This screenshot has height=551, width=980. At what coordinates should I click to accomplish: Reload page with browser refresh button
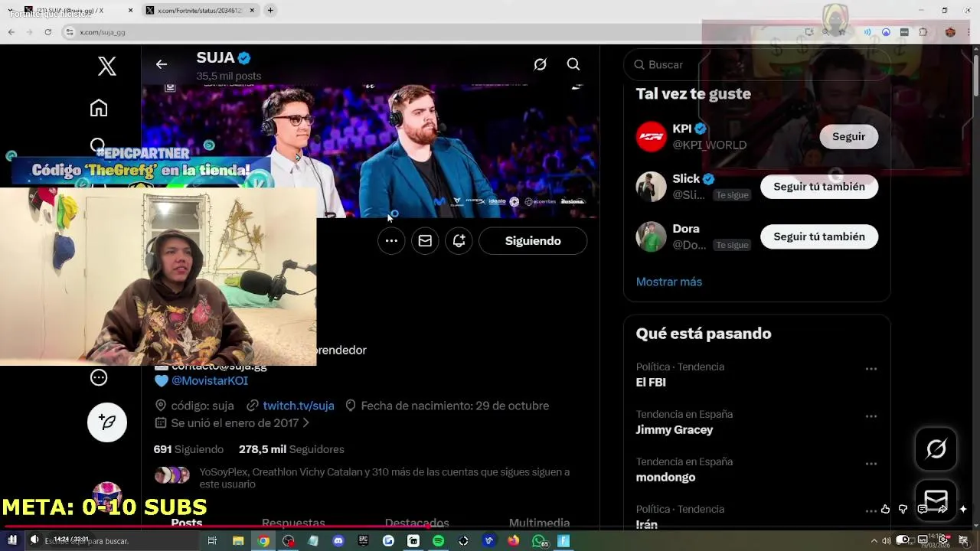(x=47, y=32)
